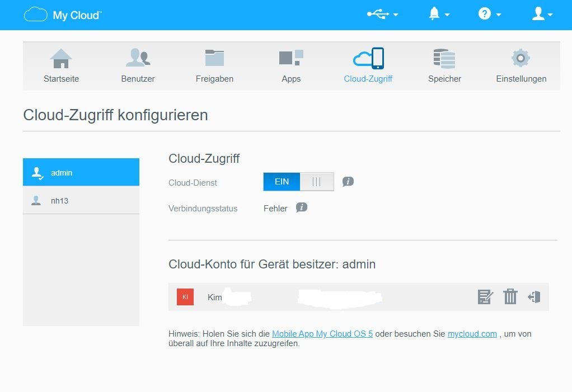Click the Cloud-Zugriff konfigurieren heading
This screenshot has width=572, height=392.
pyautogui.click(x=115, y=115)
